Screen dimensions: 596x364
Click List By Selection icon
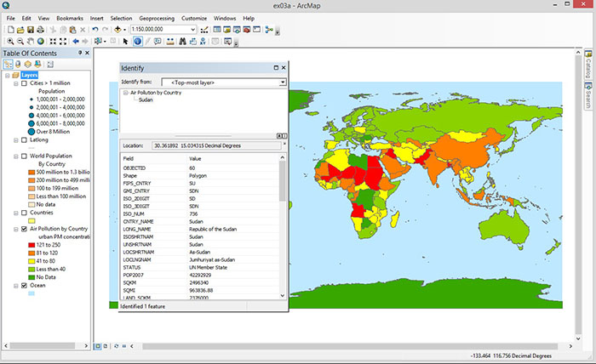coord(37,64)
